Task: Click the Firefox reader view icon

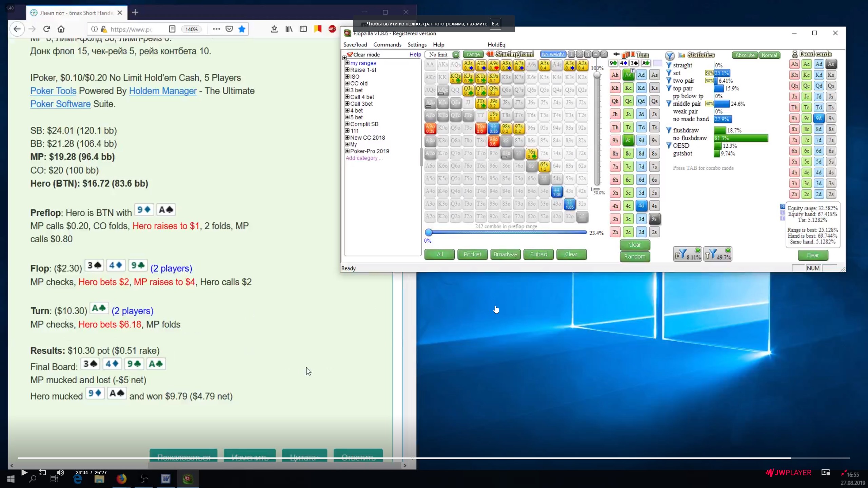Action: click(172, 29)
